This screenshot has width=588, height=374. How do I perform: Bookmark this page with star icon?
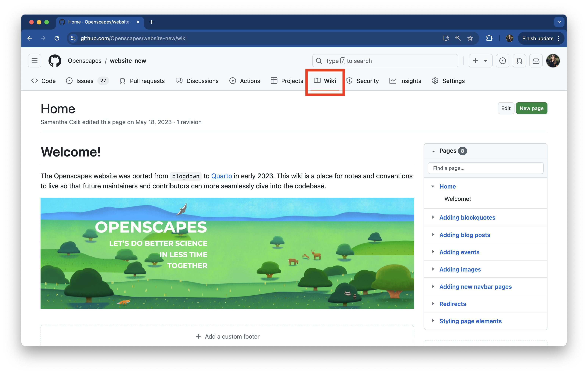pos(470,38)
